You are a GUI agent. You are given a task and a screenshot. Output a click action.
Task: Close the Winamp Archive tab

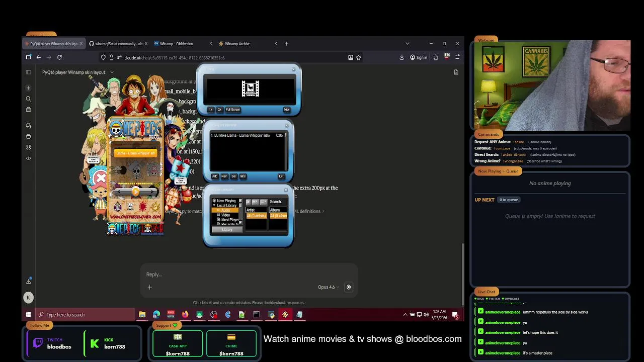click(276, 44)
